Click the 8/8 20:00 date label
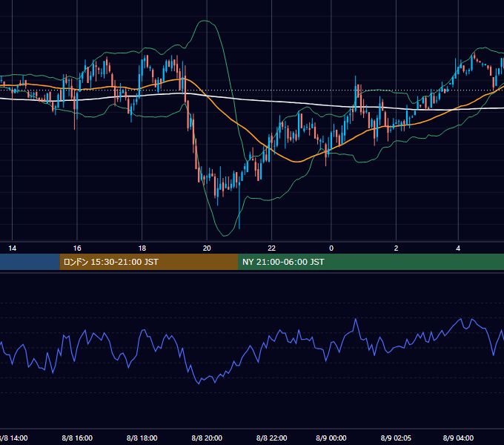Screen dimensions: 504x445 pos(207,438)
